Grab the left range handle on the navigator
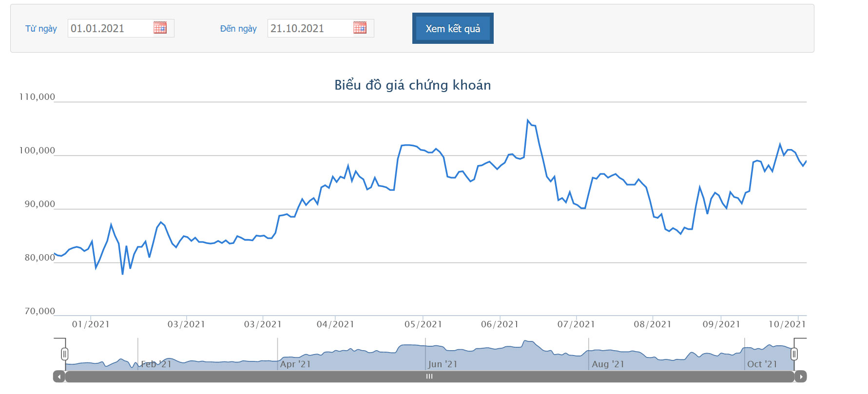The width and height of the screenshot is (868, 394). pos(65,354)
